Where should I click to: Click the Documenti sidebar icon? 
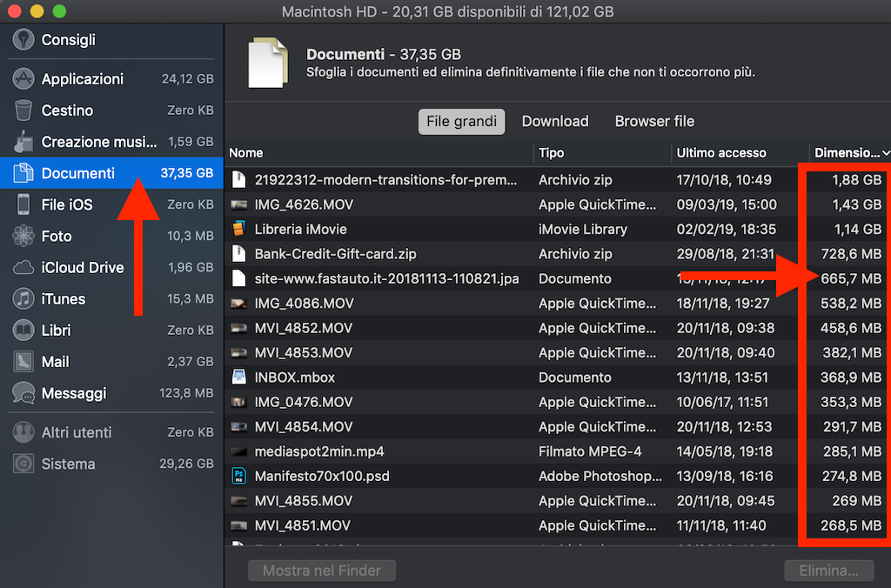point(23,173)
